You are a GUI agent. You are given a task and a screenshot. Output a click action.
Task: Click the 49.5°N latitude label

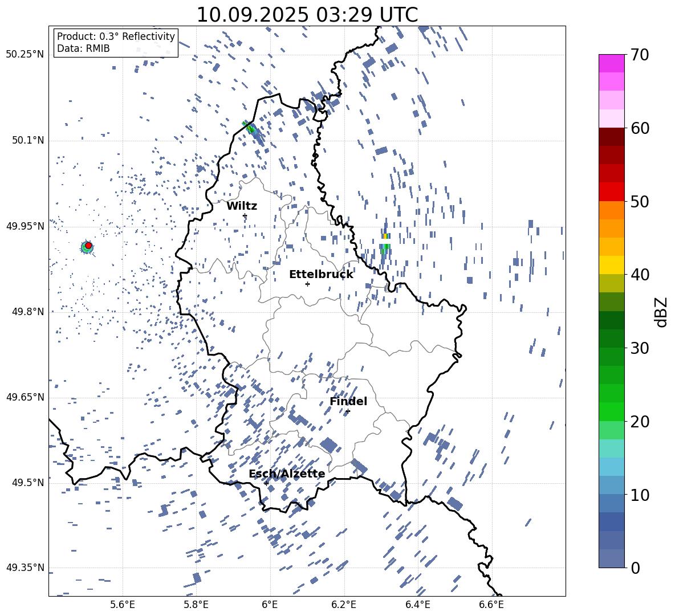tap(28, 483)
